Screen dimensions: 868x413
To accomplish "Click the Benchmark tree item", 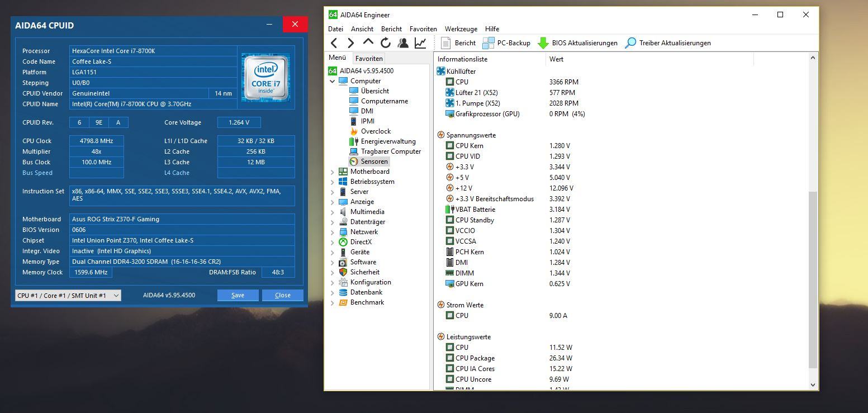I will click(361, 302).
